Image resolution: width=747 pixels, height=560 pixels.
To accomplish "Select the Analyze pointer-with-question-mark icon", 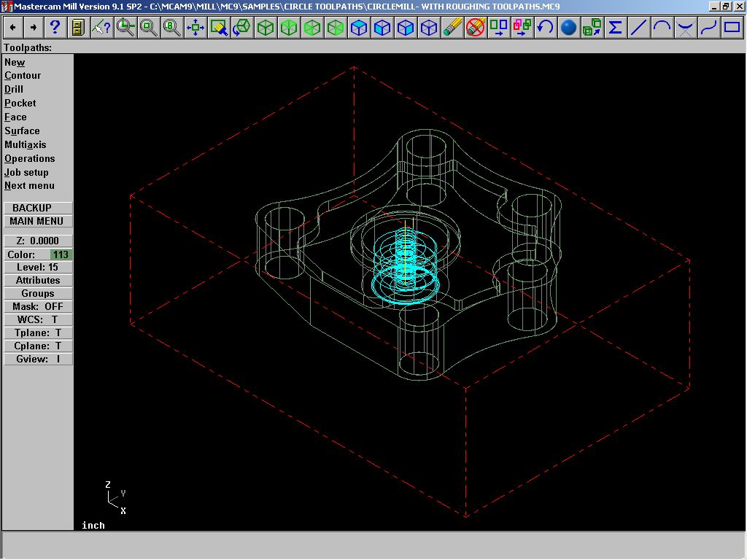I will point(101,28).
